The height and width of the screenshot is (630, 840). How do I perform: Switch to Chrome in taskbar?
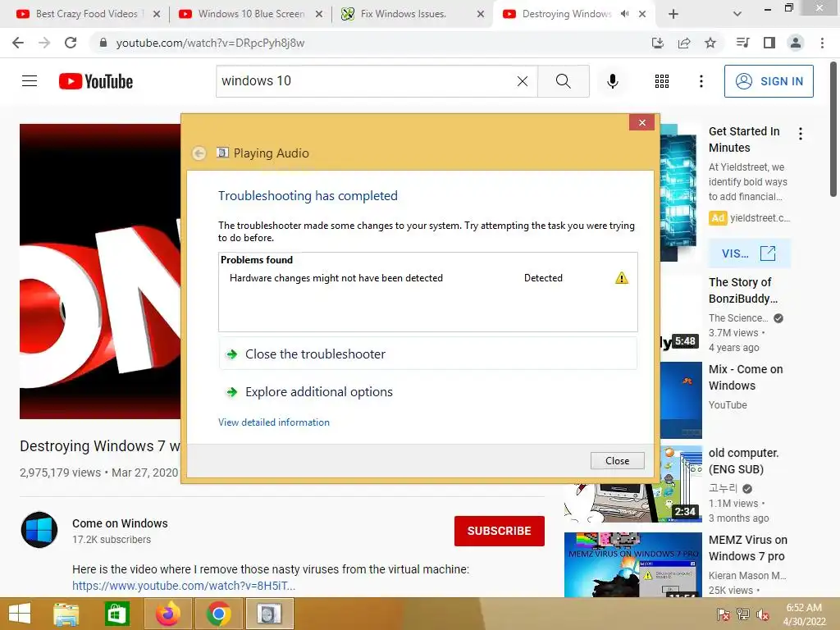[x=218, y=614]
